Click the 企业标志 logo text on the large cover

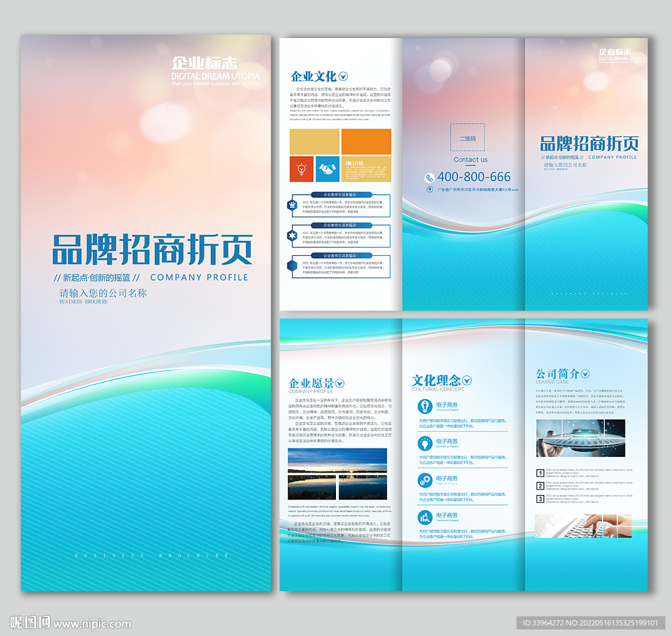click(x=205, y=64)
